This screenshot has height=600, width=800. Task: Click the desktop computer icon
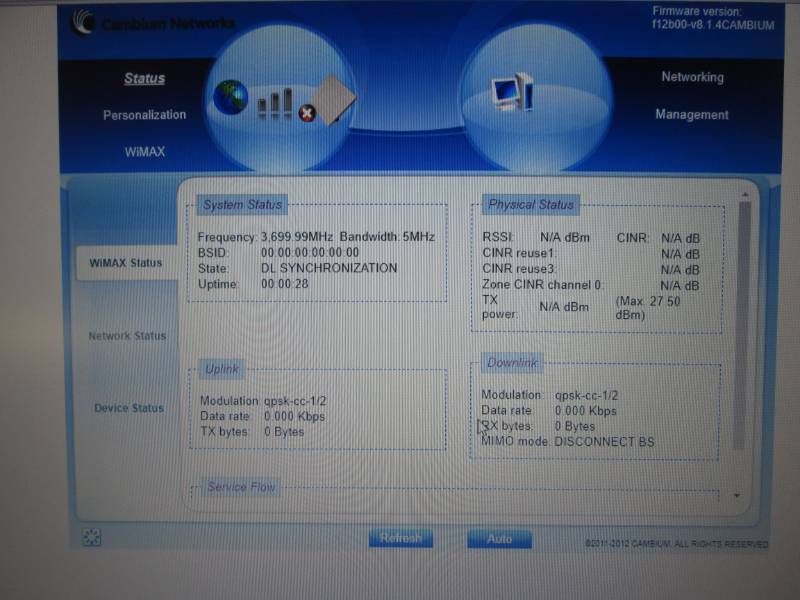513,92
